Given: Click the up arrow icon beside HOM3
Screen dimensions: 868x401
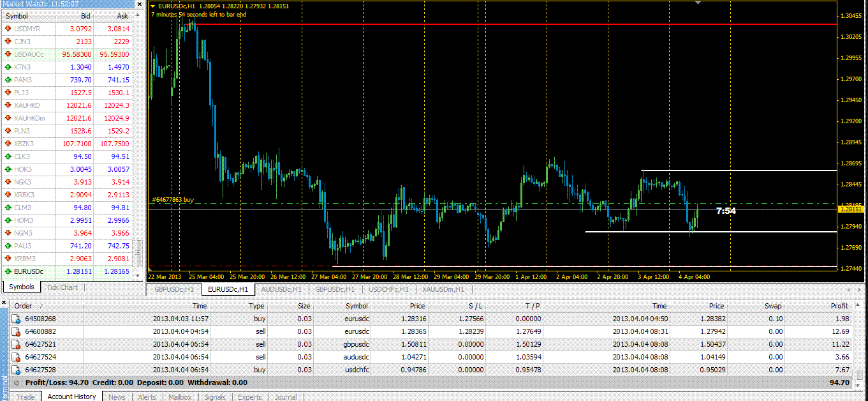Looking at the screenshot, I should (x=8, y=220).
